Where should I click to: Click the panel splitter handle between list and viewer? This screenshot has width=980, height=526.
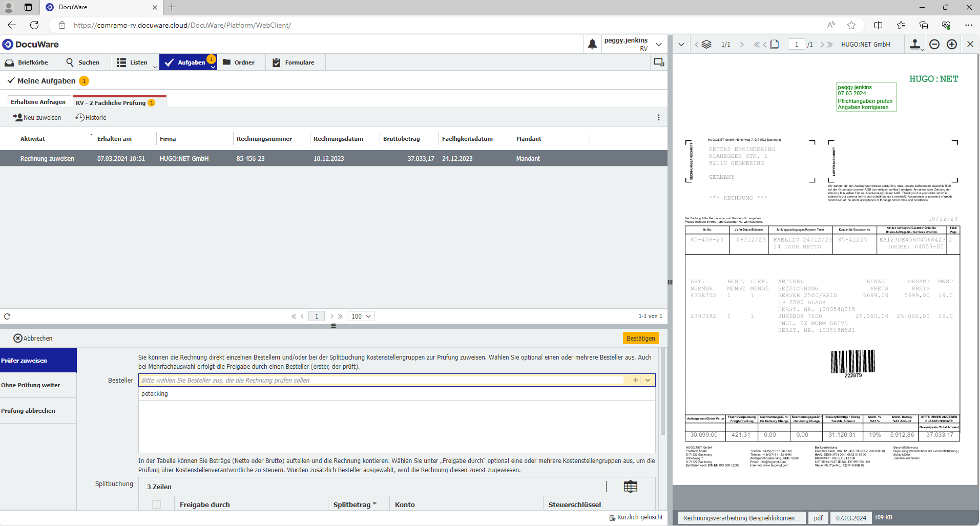click(x=670, y=282)
